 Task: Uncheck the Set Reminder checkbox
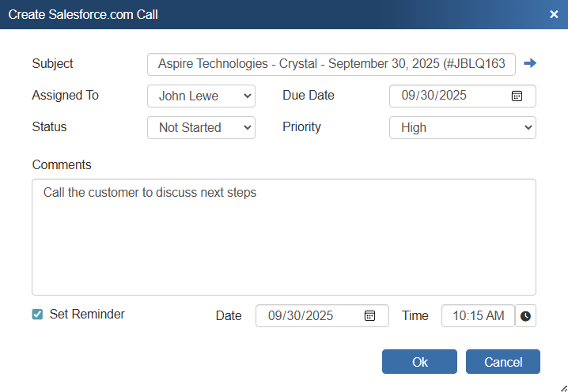(x=37, y=315)
